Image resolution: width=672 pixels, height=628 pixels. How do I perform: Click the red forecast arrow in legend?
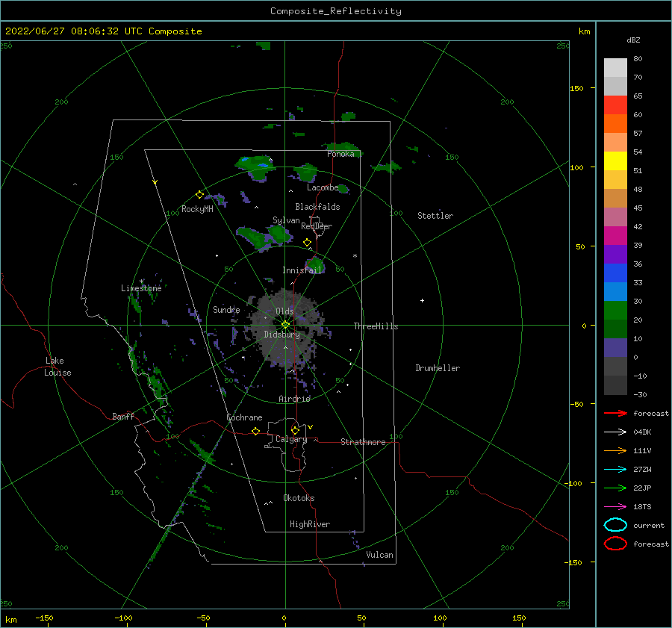click(615, 413)
